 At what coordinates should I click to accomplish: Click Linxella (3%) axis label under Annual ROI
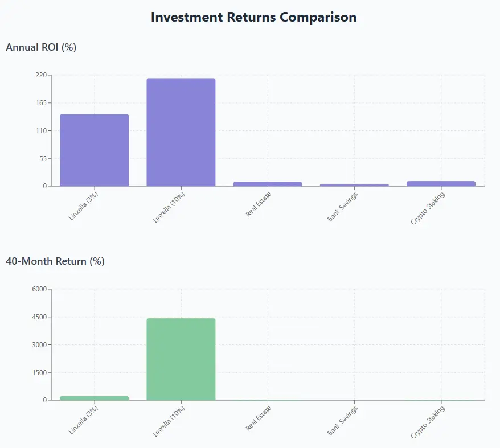point(83,205)
